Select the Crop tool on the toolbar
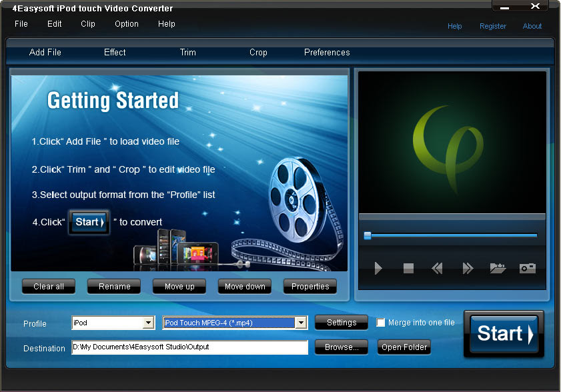 click(x=258, y=52)
